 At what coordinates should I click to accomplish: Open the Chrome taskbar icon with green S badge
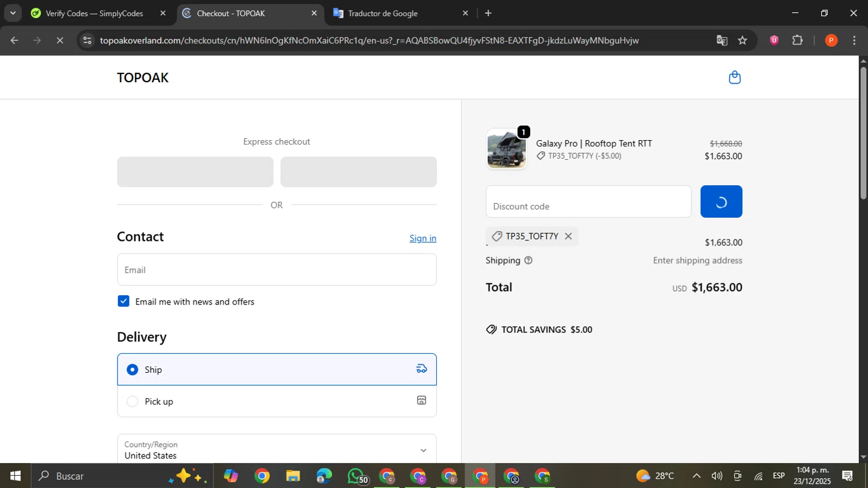coord(542,476)
